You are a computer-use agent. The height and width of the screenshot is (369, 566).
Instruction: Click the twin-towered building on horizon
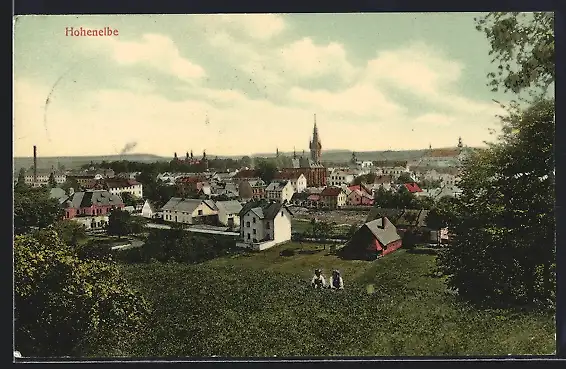coord(190,161)
